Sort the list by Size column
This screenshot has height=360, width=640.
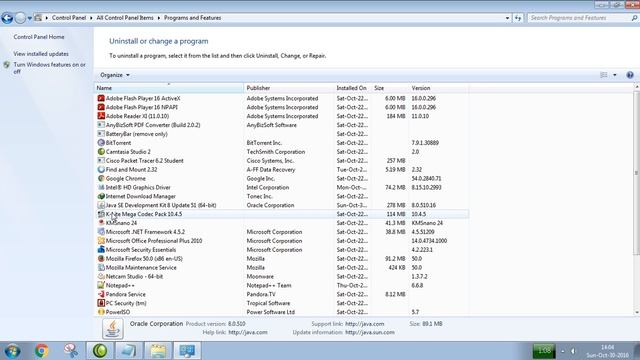pos(390,88)
